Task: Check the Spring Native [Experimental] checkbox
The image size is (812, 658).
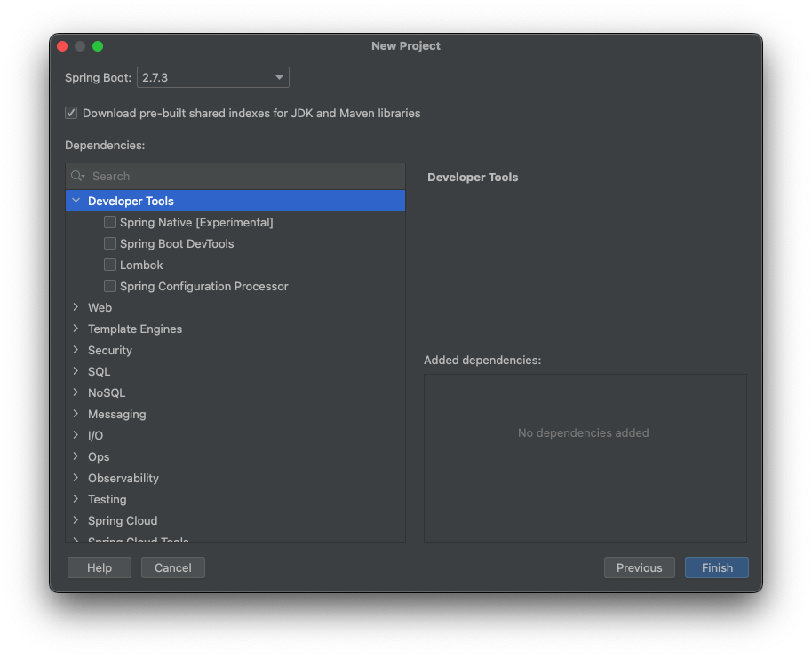Action: (x=110, y=222)
